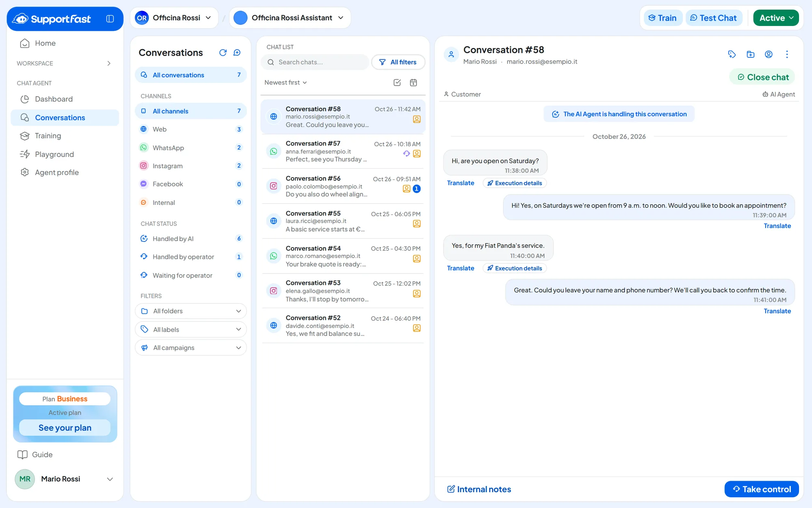Toggle multi-select checkbox icon in chat list
Viewport: 812px width, 508px height.
(x=397, y=82)
